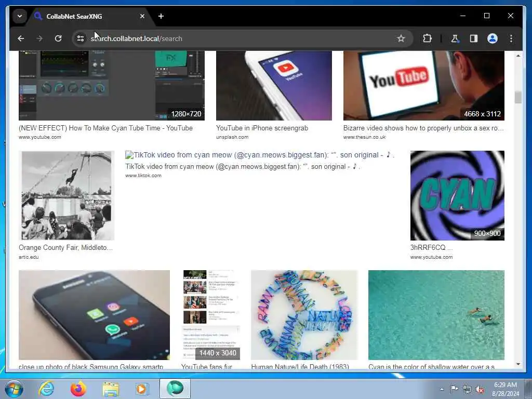The height and width of the screenshot is (399, 532).
Task: Open TikTok video from cyan meow title link
Action: [243, 166]
